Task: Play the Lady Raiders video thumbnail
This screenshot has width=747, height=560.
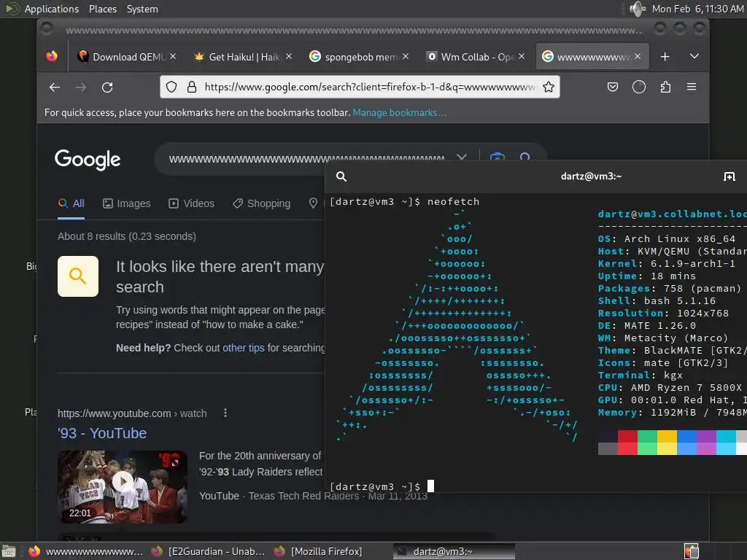Action: [123, 486]
